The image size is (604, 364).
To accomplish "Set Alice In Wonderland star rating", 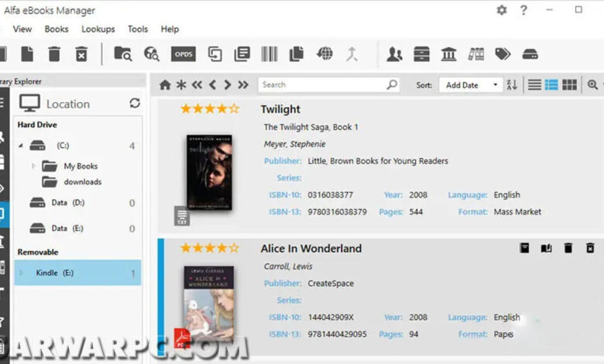I will 210,248.
